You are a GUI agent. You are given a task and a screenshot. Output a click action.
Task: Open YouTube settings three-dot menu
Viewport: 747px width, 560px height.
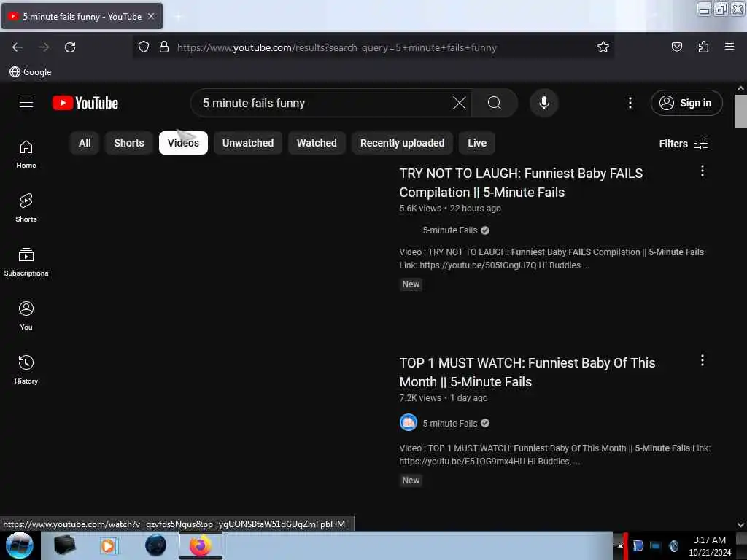pyautogui.click(x=630, y=103)
